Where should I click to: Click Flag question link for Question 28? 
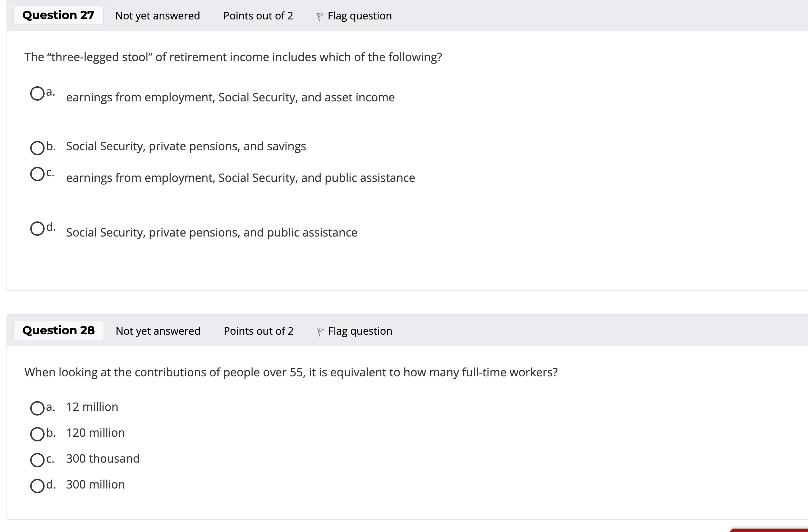[x=360, y=331]
